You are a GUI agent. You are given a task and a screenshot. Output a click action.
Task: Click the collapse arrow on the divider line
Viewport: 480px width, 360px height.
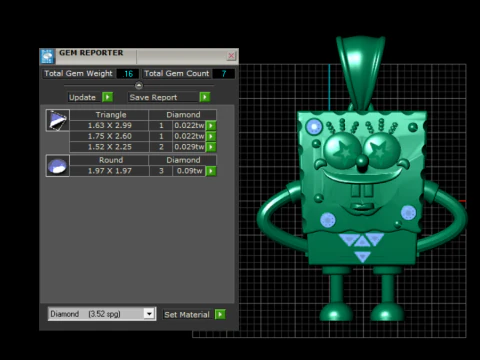pos(139,86)
